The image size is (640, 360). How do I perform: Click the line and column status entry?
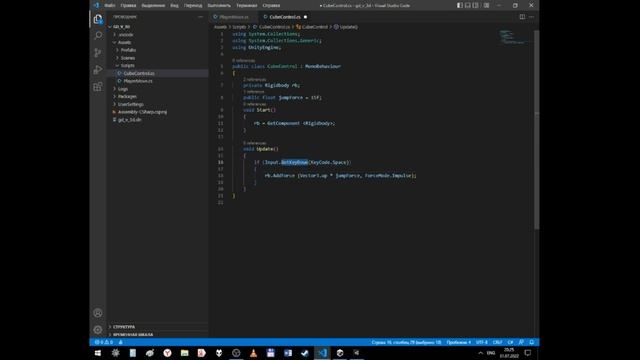coord(406,342)
